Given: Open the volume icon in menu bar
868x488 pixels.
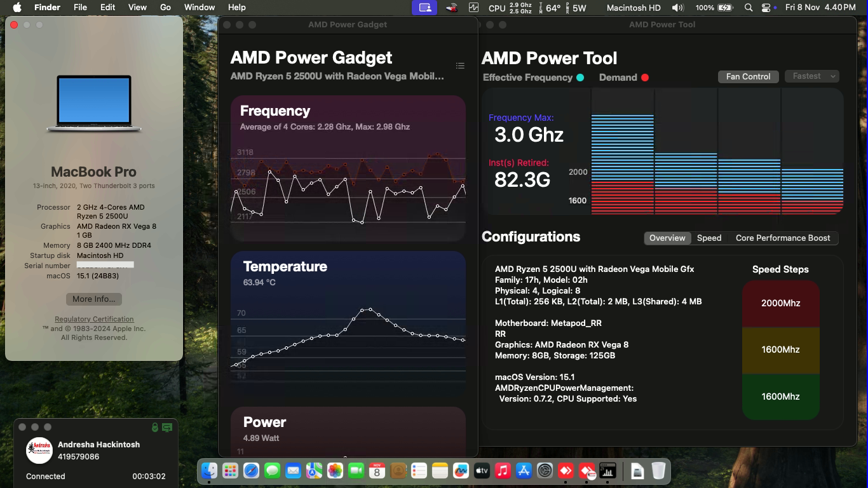Looking at the screenshot, I should [678, 8].
